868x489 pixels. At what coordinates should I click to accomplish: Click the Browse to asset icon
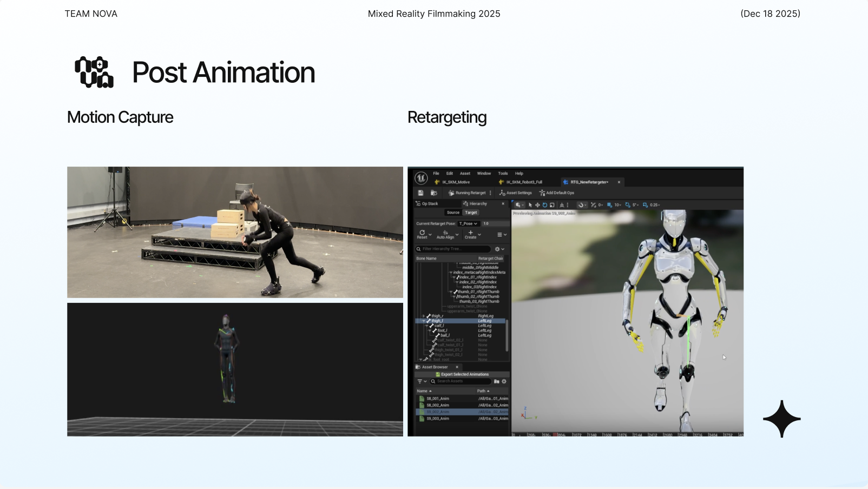click(x=433, y=193)
